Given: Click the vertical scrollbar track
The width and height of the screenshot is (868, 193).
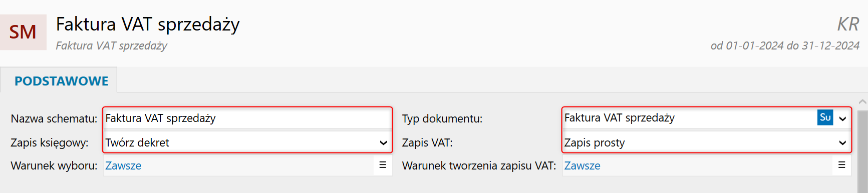Looking at the screenshot, I should click(863, 150).
